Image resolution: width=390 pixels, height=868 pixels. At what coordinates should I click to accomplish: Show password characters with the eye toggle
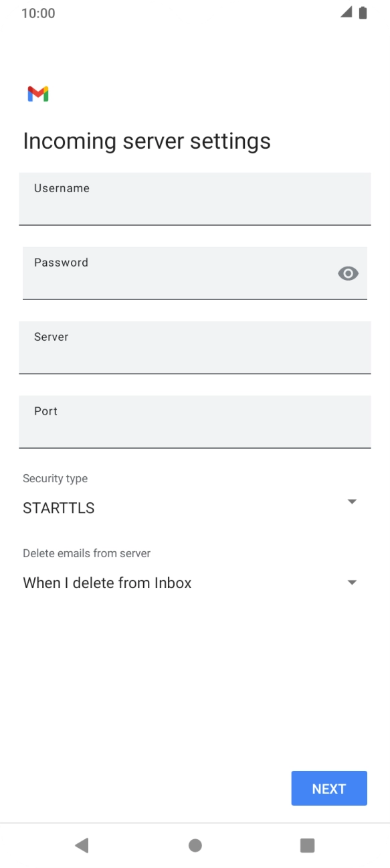[348, 273]
